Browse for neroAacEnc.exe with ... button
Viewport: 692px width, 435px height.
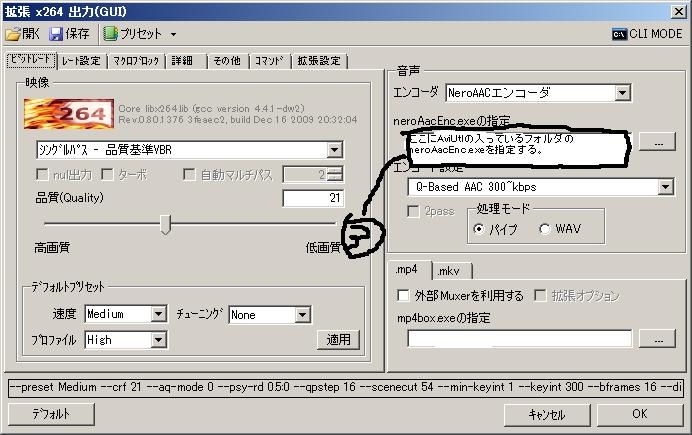658,142
